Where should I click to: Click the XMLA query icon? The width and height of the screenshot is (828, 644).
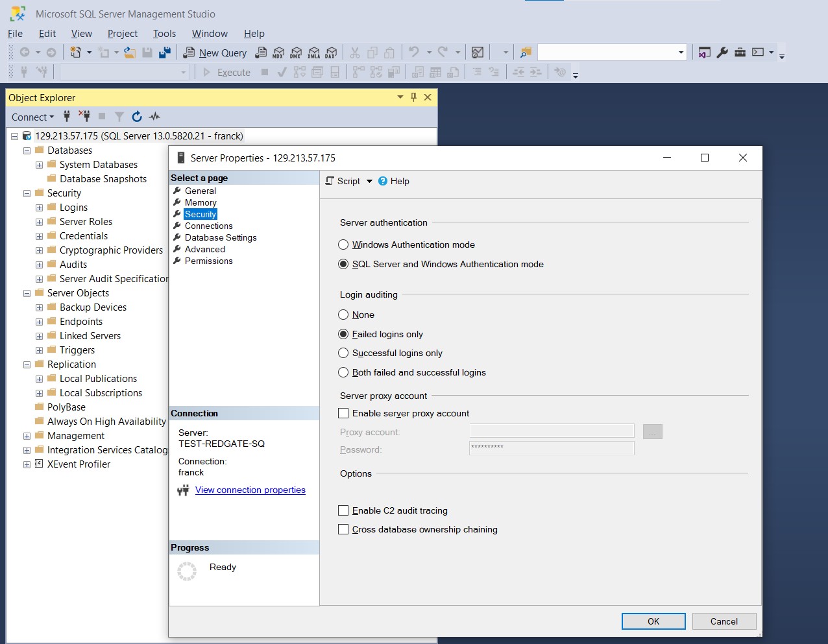point(313,53)
